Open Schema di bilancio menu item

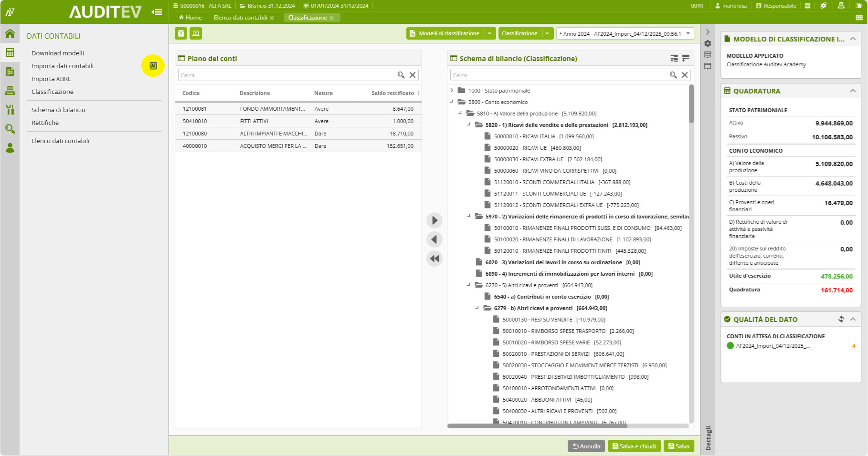click(58, 110)
